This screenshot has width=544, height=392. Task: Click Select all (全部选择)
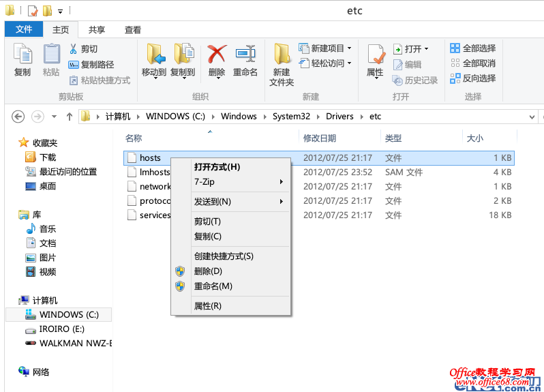point(473,48)
